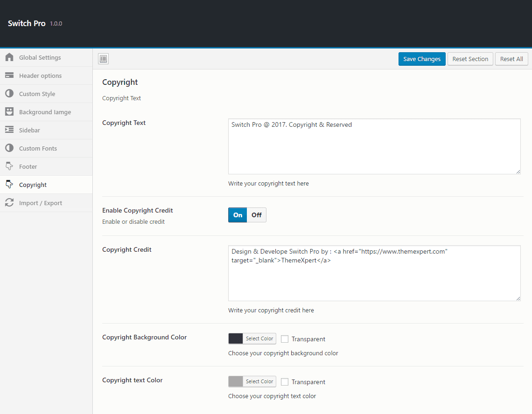Click the Import / Export refresh icon
This screenshot has width=532, height=414.
[x=9, y=203]
